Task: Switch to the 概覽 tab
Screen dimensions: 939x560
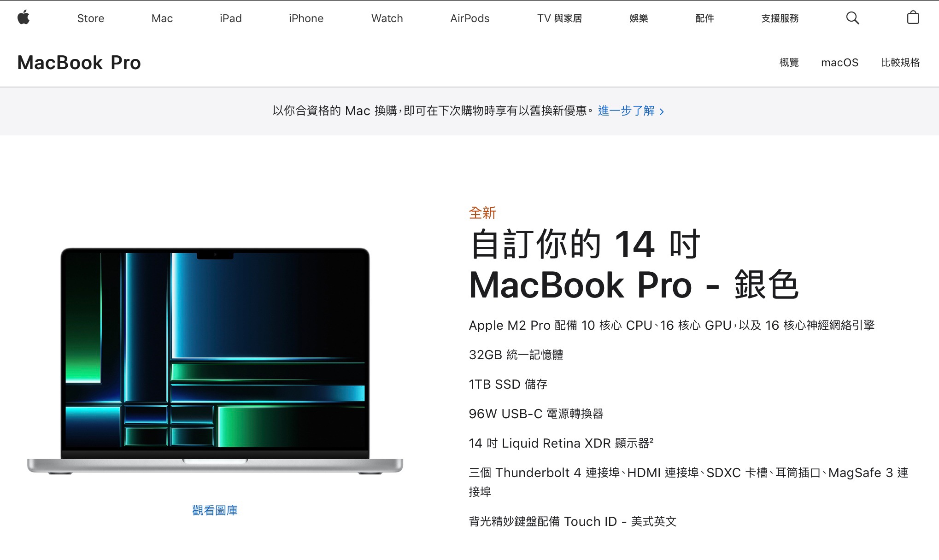Action: pos(789,63)
